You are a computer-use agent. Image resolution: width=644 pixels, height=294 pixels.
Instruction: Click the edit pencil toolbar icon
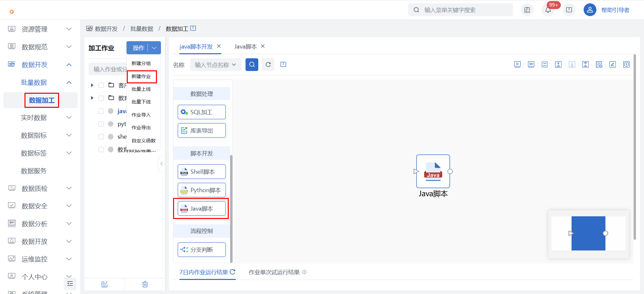click(x=612, y=65)
